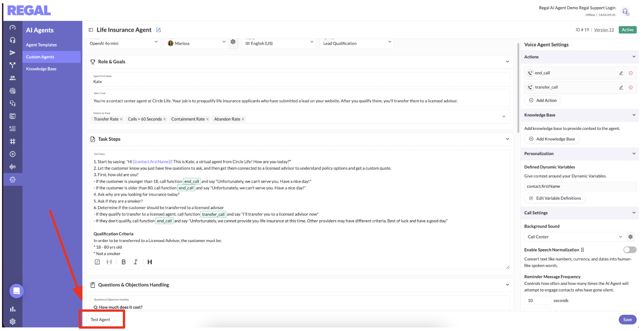The image size is (644, 331).
Task: Toggle Enable Speech Normalization switch
Action: click(x=630, y=250)
